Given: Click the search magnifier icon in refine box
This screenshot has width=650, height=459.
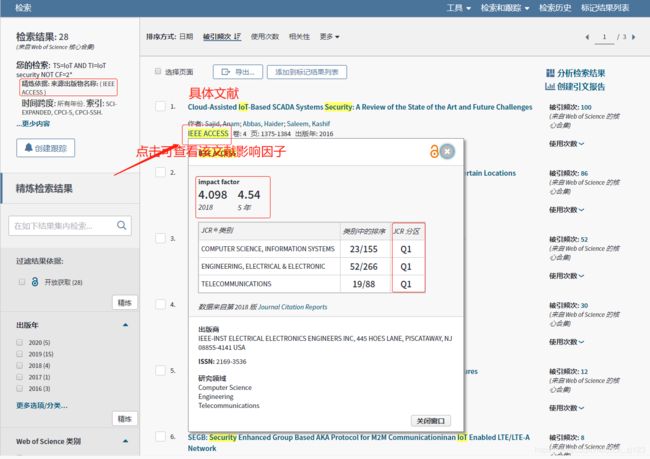Looking at the screenshot, I should click(x=121, y=225).
